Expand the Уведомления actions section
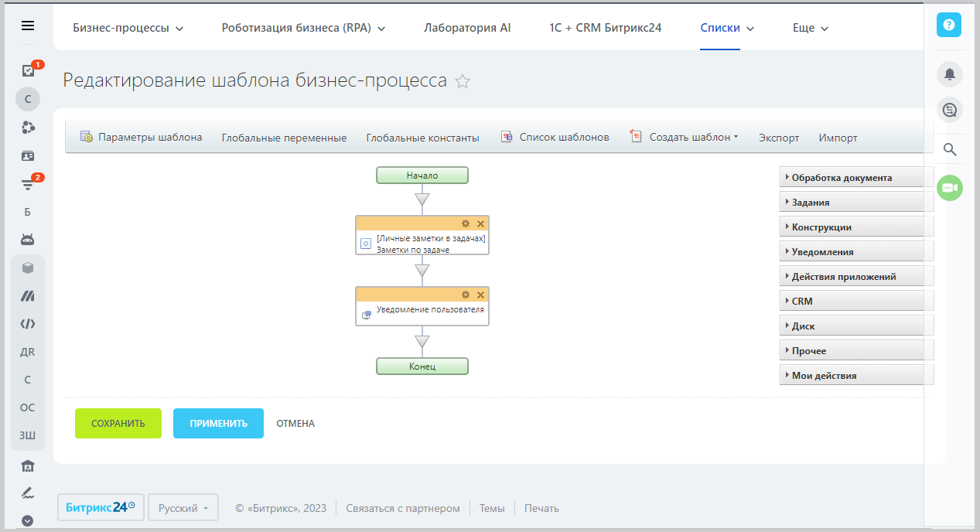The image size is (980, 532). (x=823, y=252)
